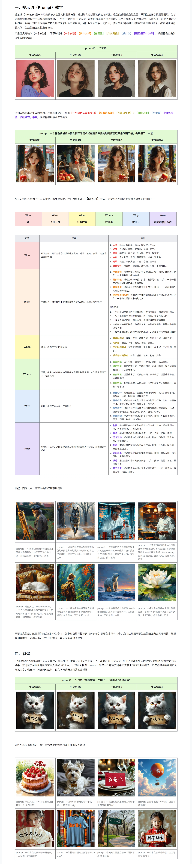This screenshot has width=192, height=868.
Task: Click the yellow When header cell
Action: 82,215
